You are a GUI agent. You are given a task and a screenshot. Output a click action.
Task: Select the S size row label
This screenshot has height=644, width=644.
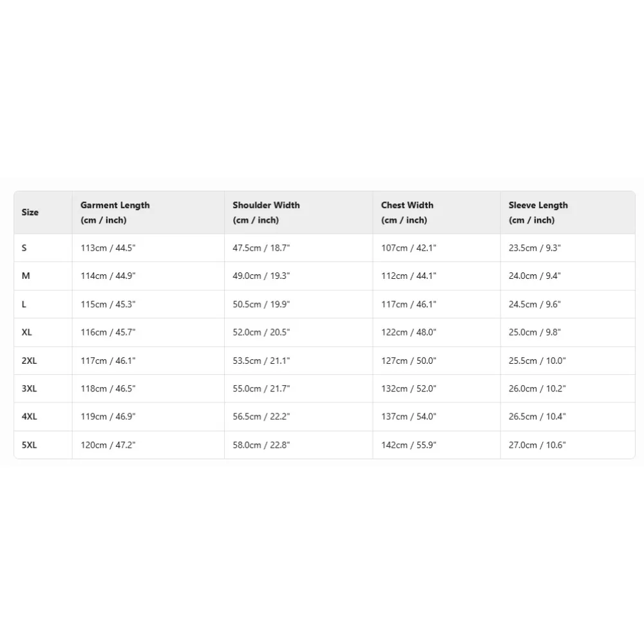pos(24,248)
